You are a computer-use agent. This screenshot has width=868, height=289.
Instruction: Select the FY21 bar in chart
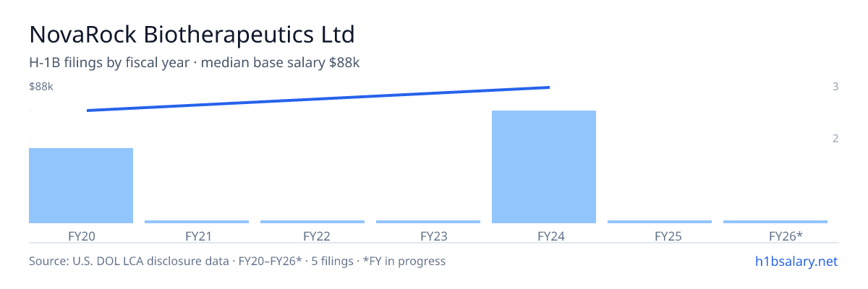197,222
